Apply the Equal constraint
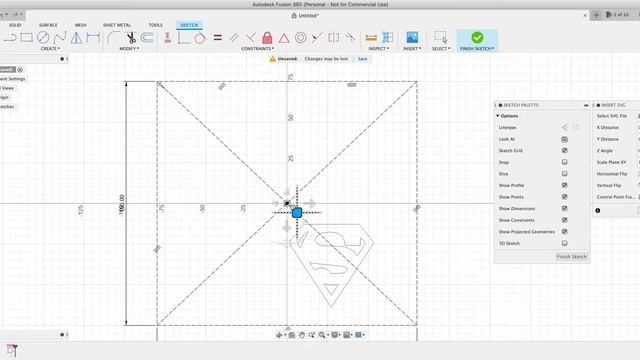Screen dimensions: 640x360 [218, 38]
